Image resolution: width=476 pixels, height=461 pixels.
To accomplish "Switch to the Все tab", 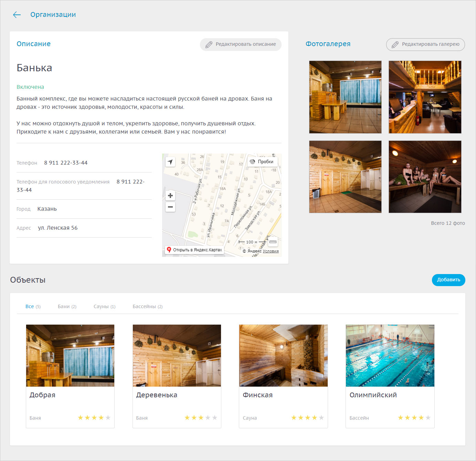I will [33, 306].
